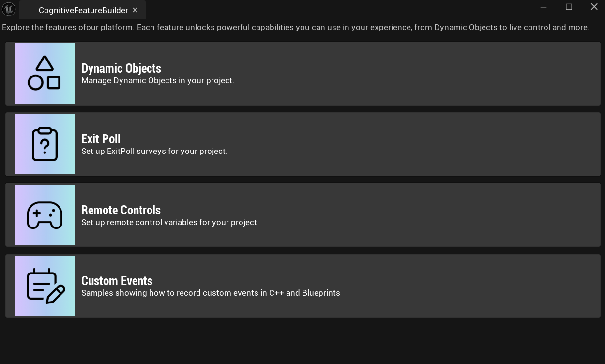
Task: Close the window with the X button
Action: [594, 7]
